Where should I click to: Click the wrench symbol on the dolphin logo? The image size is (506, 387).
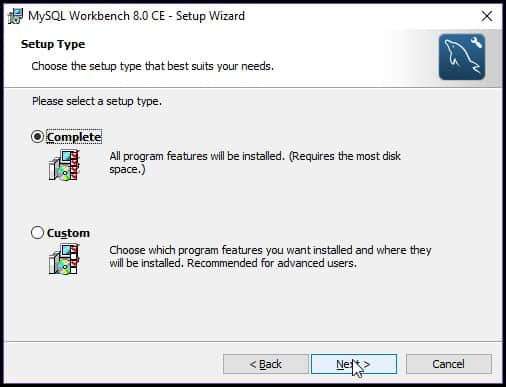point(477,42)
